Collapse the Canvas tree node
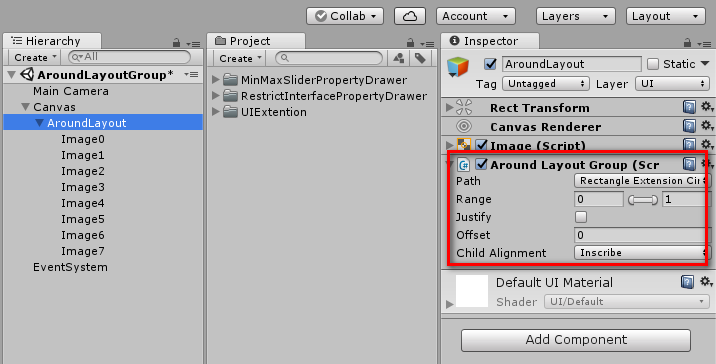Screen dimensions: 716x364 [26, 107]
